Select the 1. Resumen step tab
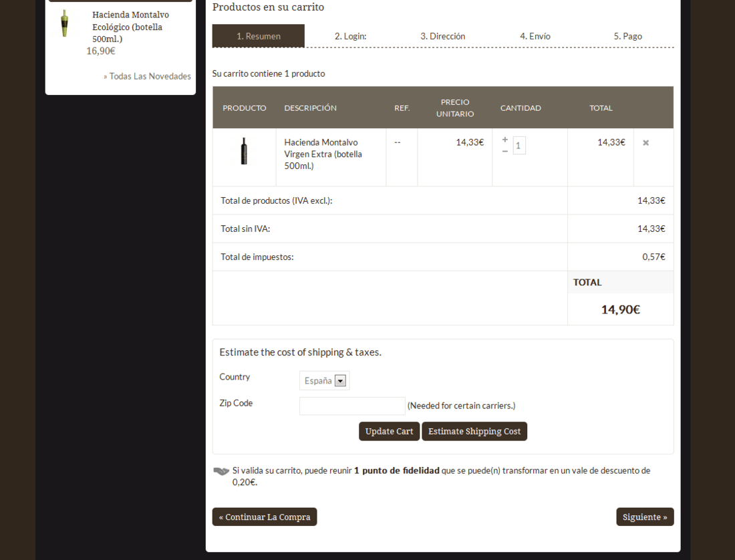Screen dimensions: 735x560 259,36
